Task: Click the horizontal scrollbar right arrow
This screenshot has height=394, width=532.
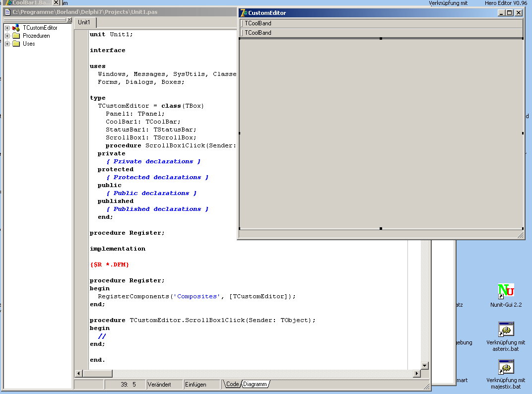Action: coord(417,373)
